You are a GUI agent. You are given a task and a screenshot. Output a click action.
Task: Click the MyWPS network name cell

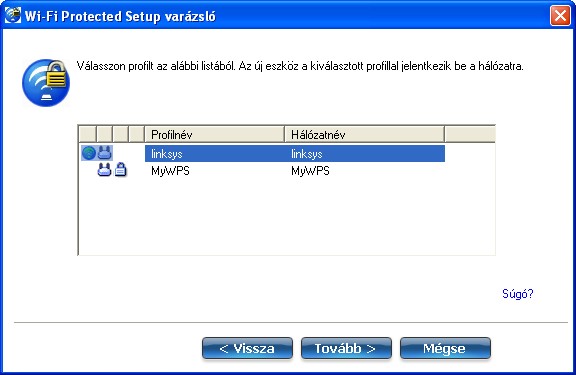coord(364,171)
